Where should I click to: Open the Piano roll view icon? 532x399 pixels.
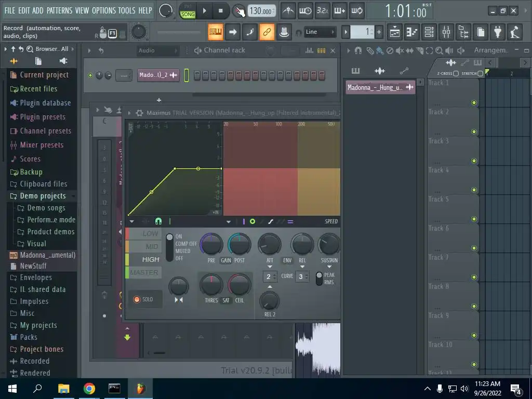point(412,32)
